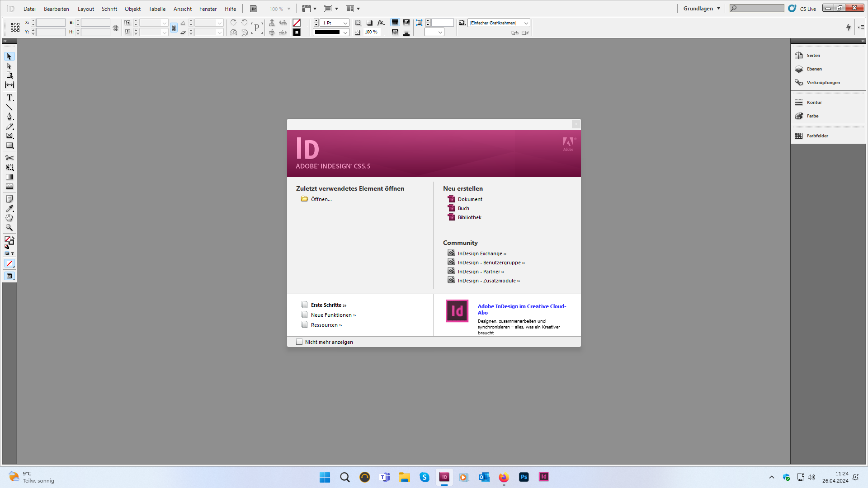Click the search field in menu bar
The width and height of the screenshot is (868, 488).
point(757,8)
